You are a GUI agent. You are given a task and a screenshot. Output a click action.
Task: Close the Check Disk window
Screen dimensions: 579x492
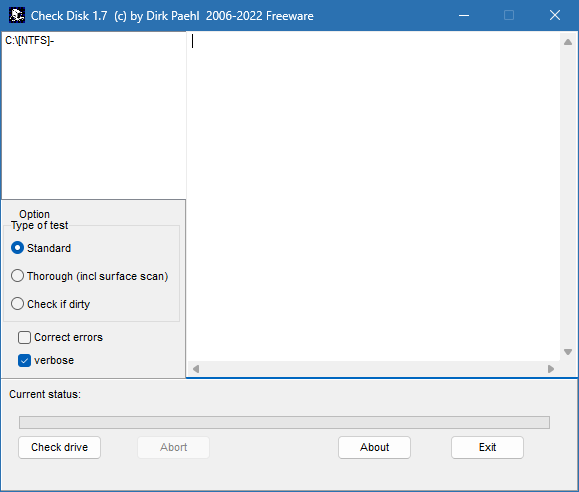[555, 16]
